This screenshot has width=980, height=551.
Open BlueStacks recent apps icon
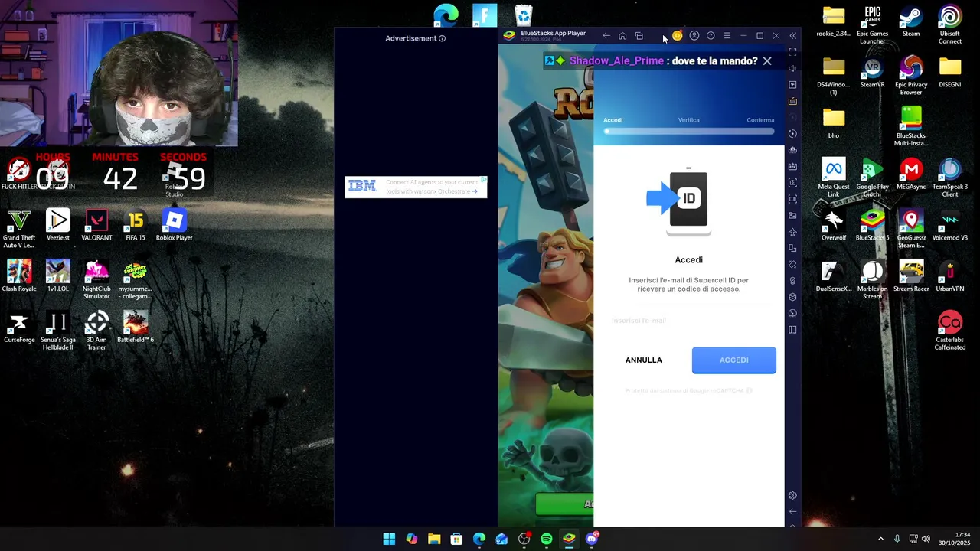coord(639,36)
